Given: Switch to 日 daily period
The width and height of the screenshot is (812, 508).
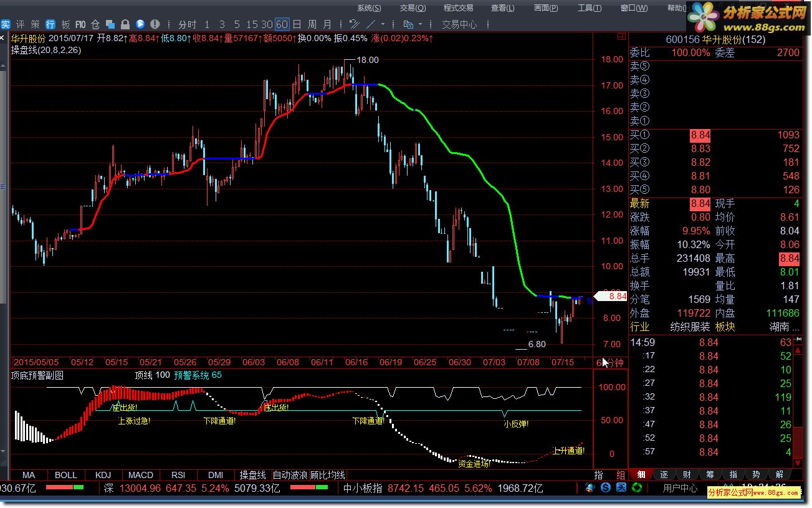Looking at the screenshot, I should pyautogui.click(x=297, y=24).
